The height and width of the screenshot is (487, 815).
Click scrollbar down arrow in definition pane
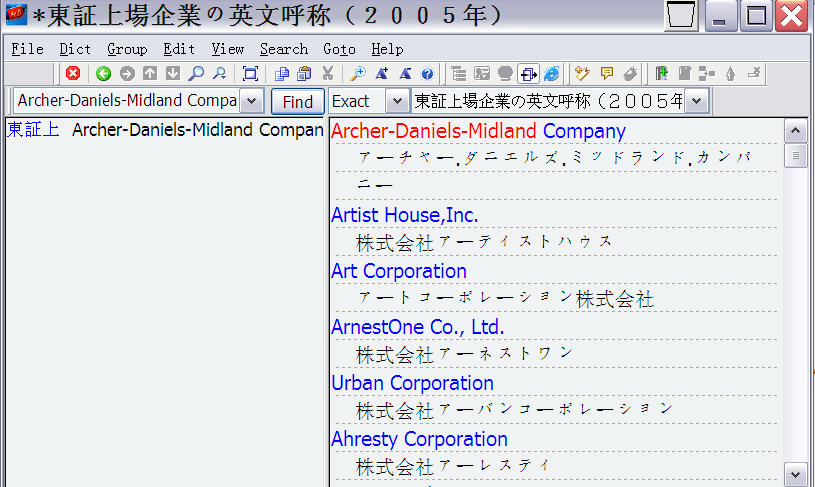click(795, 474)
